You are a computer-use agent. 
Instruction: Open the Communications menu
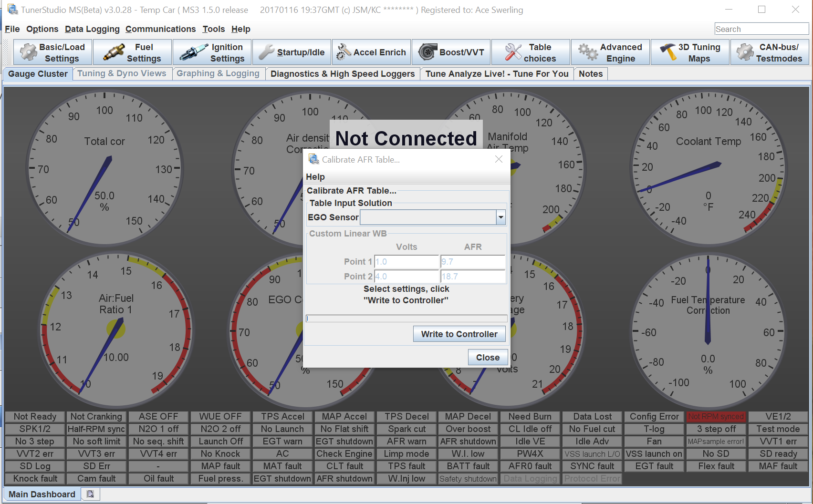click(x=160, y=29)
